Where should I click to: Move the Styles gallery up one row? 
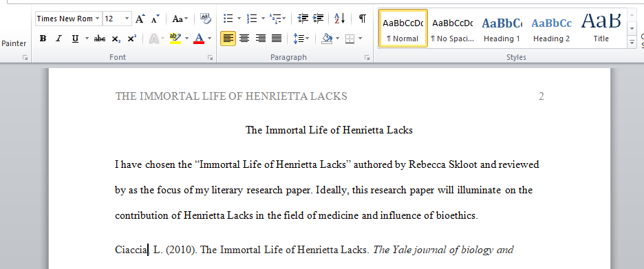point(632,15)
